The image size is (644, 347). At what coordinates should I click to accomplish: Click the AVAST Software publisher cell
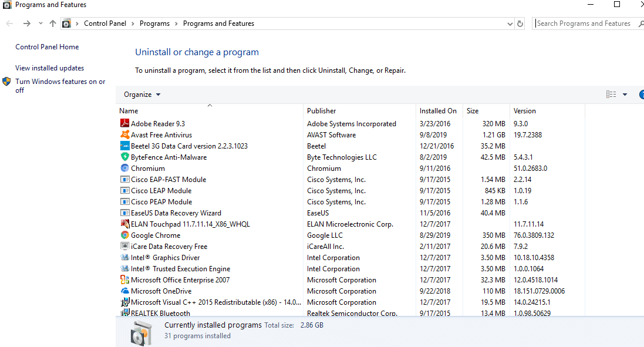point(332,134)
